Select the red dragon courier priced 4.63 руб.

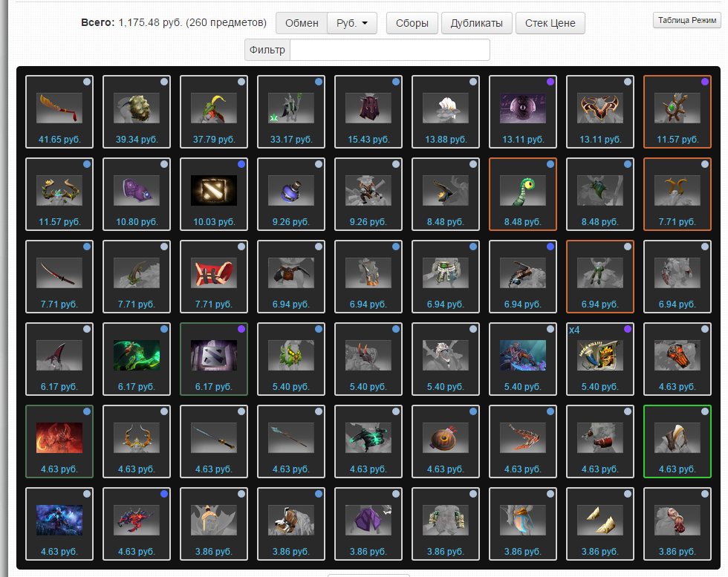[x=137, y=524]
